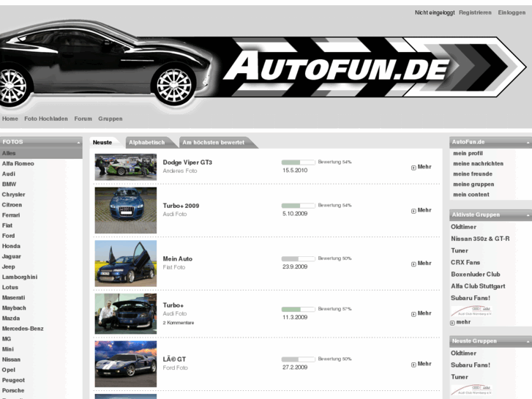Open 2 Kommentare under Turbo+
The height and width of the screenshot is (399, 532).
pos(178,323)
